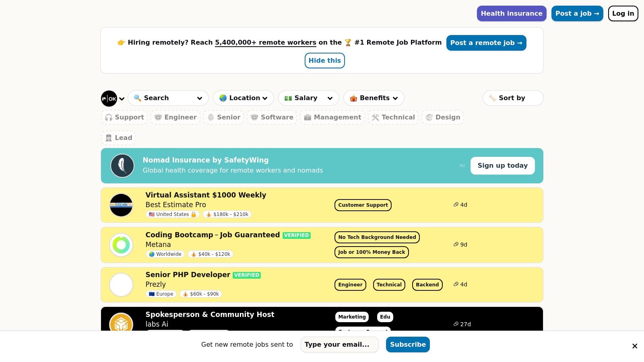
Task: Toggle the Design tag filter
Action: (x=443, y=117)
